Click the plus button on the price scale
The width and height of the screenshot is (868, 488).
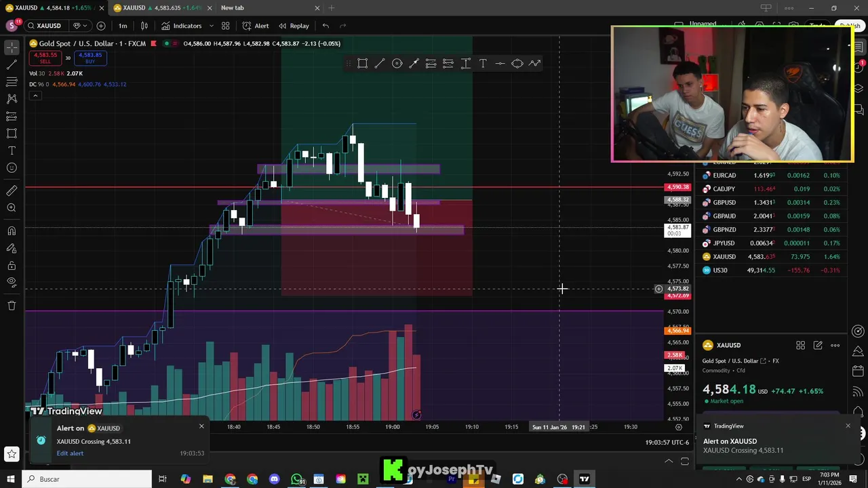pos(658,289)
